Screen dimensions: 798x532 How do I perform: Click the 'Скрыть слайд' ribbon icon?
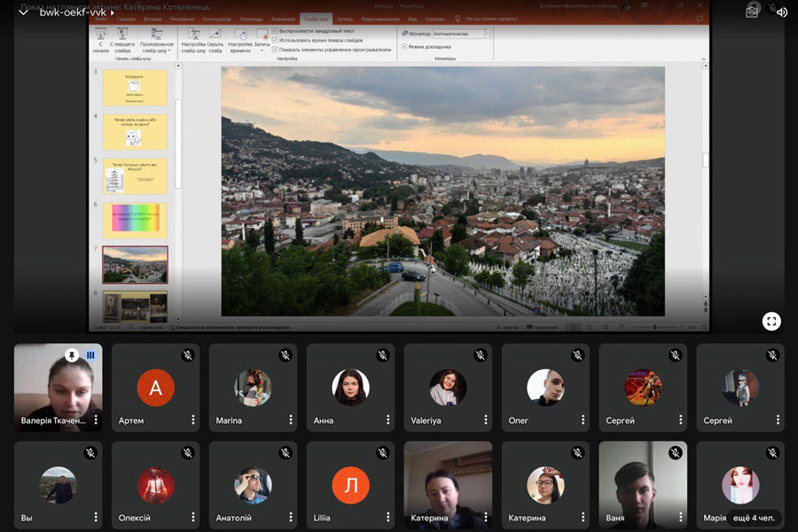pyautogui.click(x=215, y=35)
